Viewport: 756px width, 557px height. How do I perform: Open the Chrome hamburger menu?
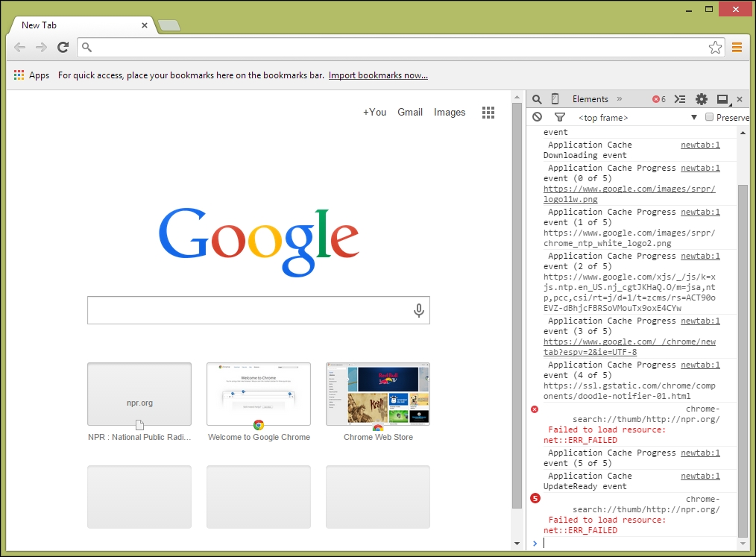click(737, 47)
